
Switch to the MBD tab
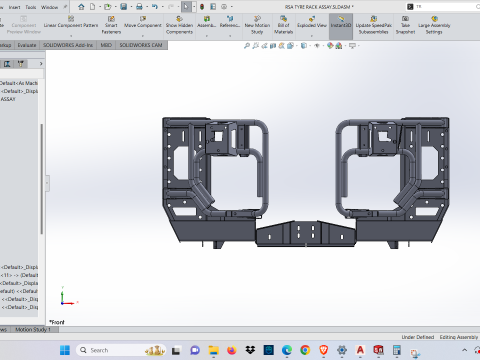pyautogui.click(x=106, y=45)
